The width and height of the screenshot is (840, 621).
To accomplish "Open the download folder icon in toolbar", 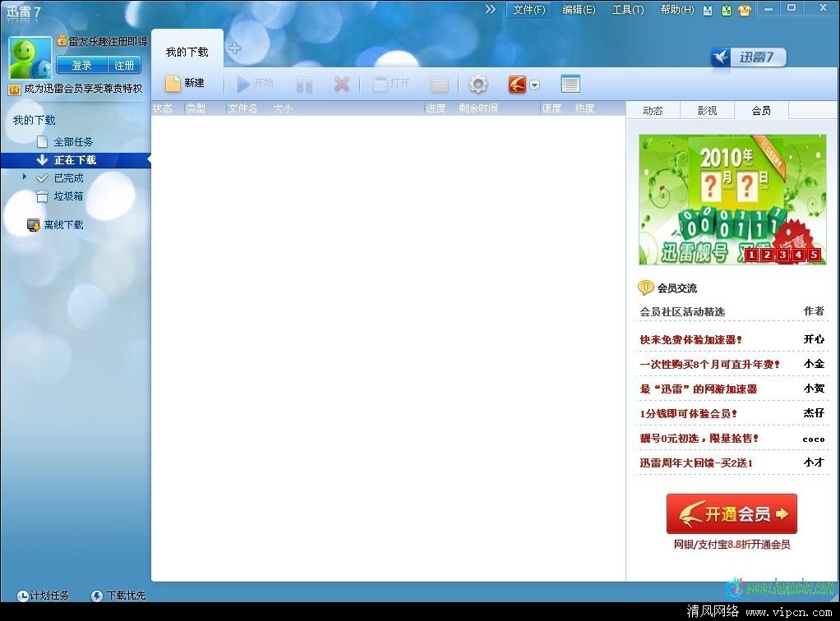I will (439, 84).
